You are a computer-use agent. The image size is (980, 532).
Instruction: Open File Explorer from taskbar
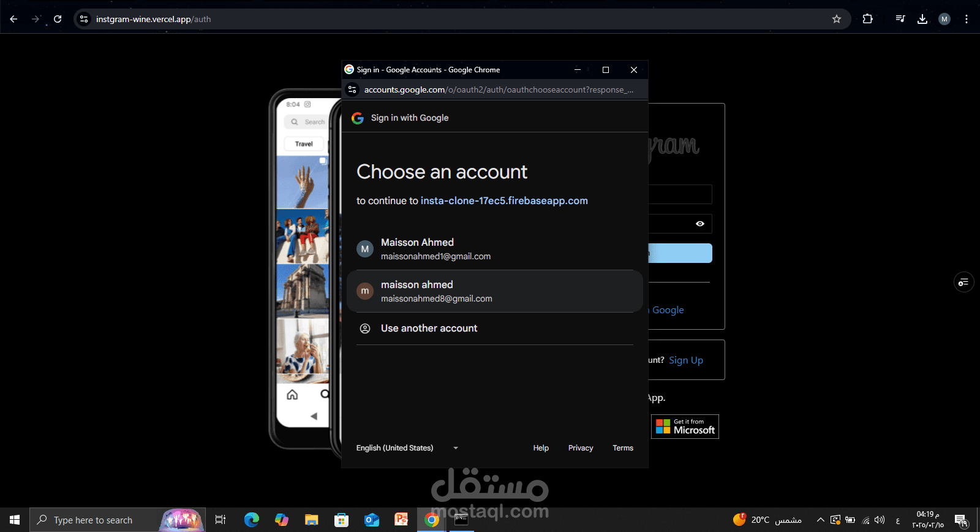(x=312, y=520)
